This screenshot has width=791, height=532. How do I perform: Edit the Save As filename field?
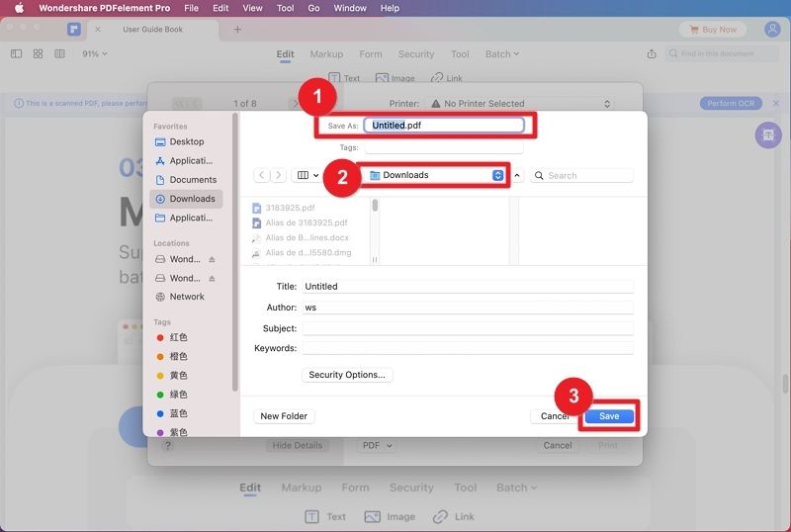(x=444, y=126)
